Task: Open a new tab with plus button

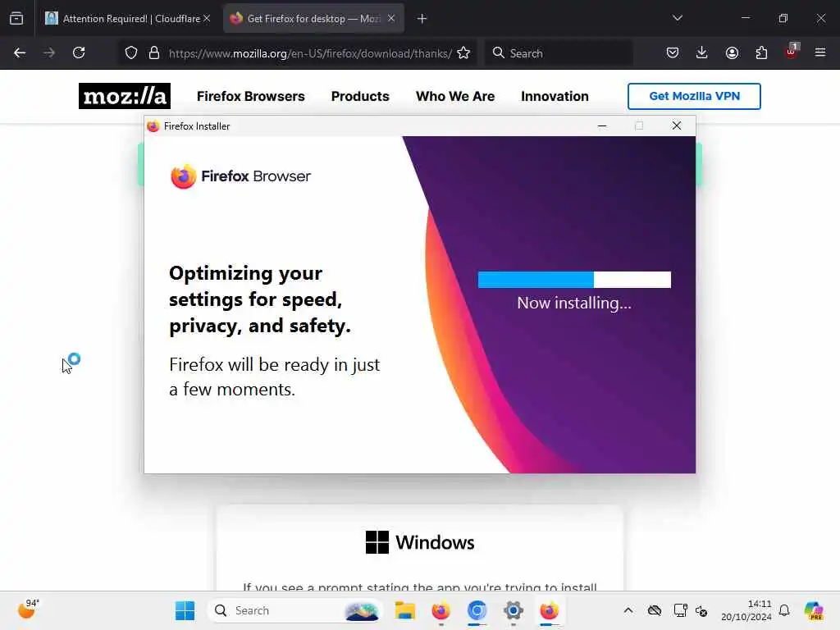Action: tap(422, 19)
